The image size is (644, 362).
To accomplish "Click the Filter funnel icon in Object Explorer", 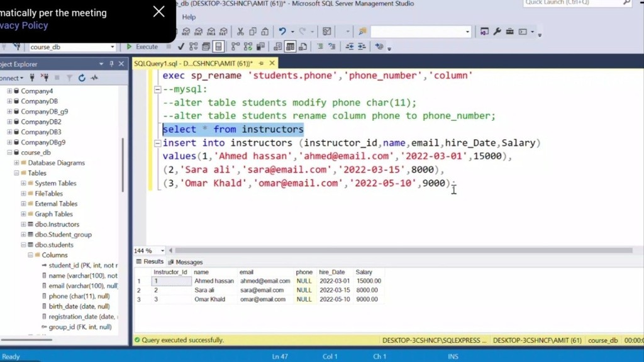I will click(x=69, y=77).
